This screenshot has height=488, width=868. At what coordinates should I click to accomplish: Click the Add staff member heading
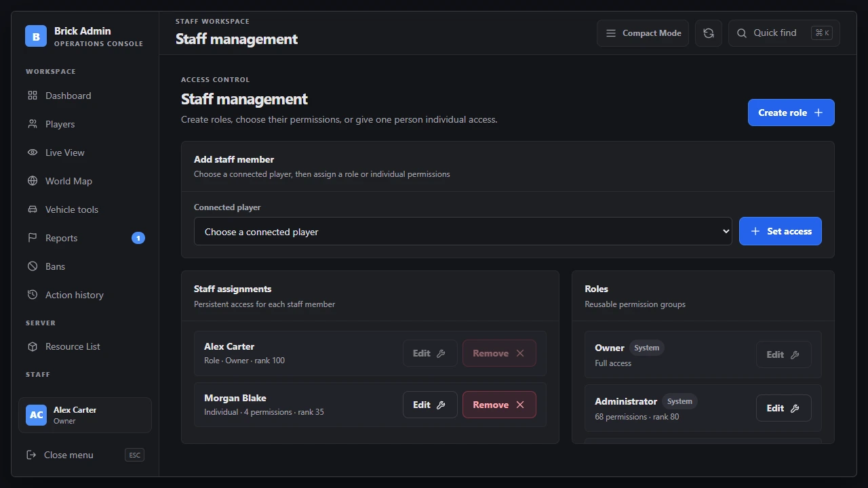(234, 159)
